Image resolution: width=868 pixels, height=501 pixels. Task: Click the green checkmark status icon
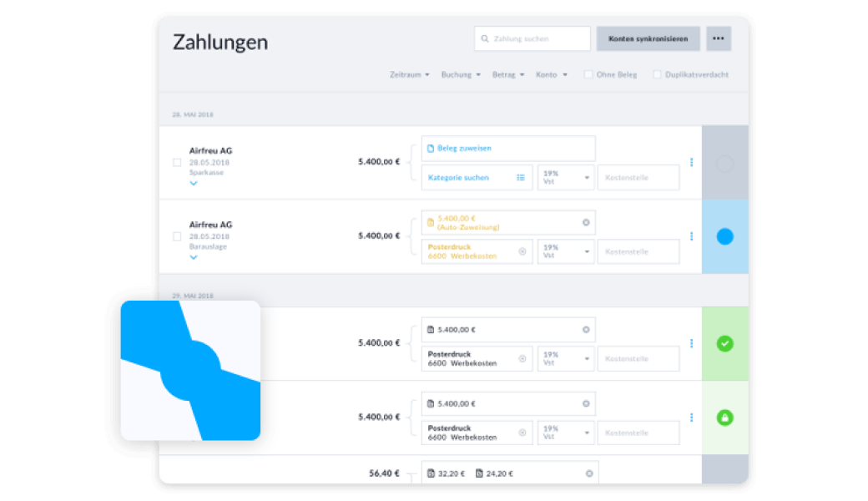pos(724,343)
